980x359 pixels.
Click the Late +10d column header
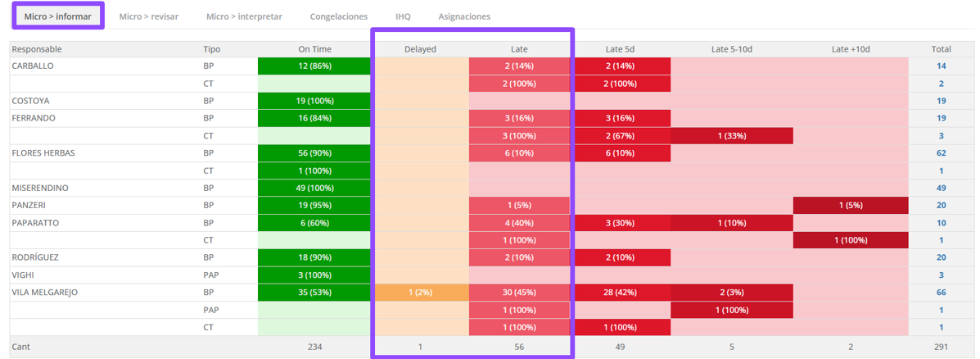[x=851, y=49]
